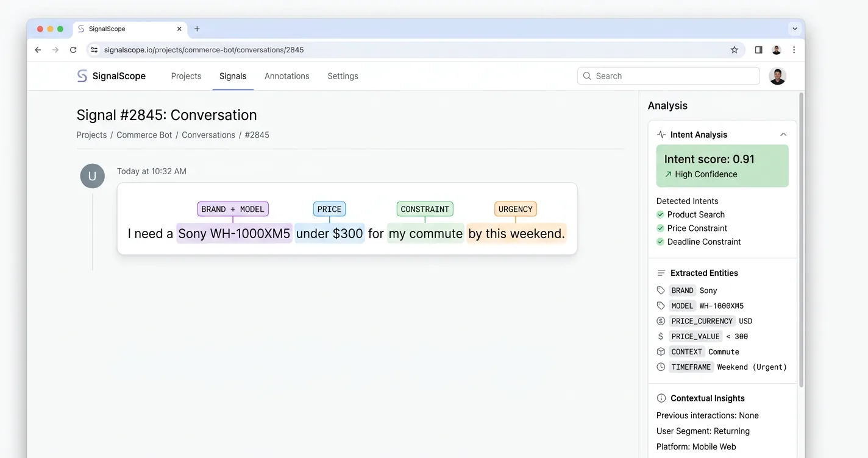Open the Annotations nav tab
This screenshot has width=868, height=458.
coord(287,76)
